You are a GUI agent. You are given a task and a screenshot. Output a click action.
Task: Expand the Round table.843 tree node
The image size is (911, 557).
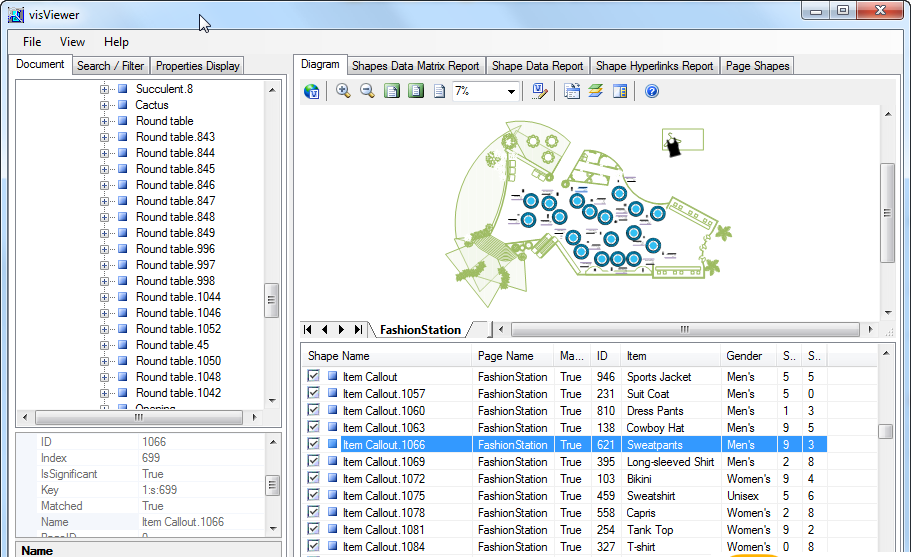[x=104, y=137]
